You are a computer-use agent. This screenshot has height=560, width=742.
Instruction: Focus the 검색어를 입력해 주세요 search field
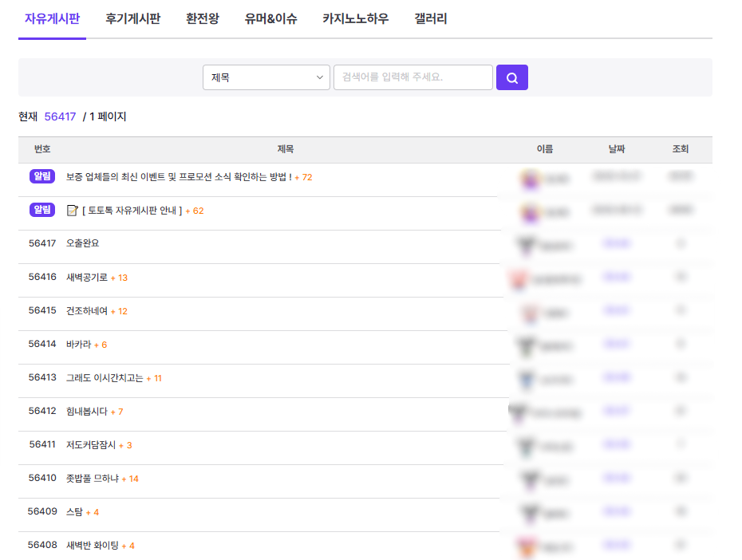(412, 77)
